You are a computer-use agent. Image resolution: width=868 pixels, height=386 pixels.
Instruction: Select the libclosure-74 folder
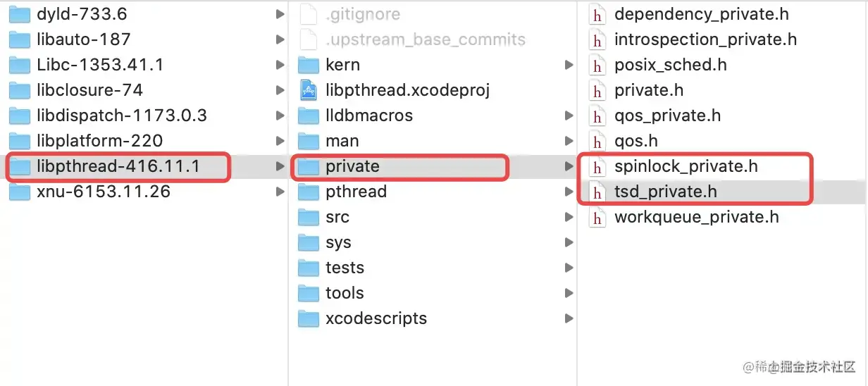[x=89, y=90]
